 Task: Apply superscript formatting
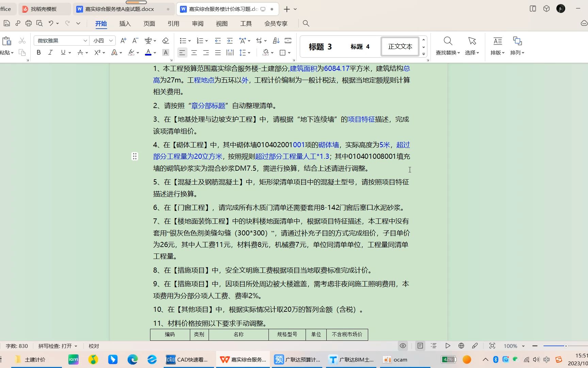97,52
